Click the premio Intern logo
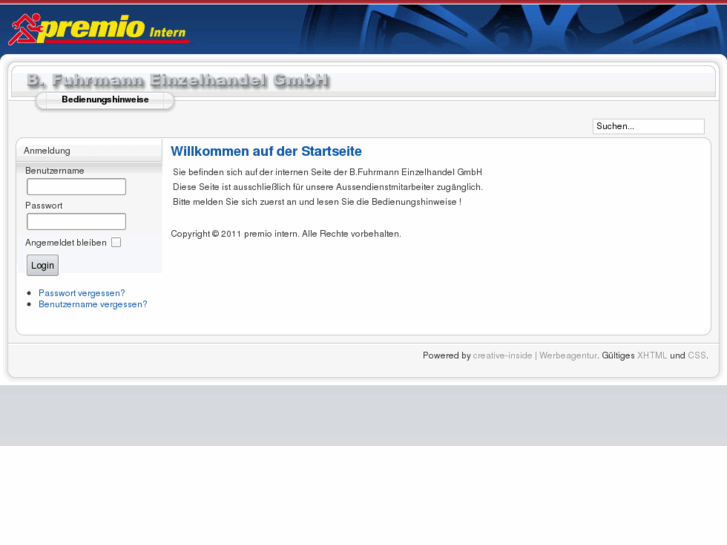 click(x=98, y=29)
